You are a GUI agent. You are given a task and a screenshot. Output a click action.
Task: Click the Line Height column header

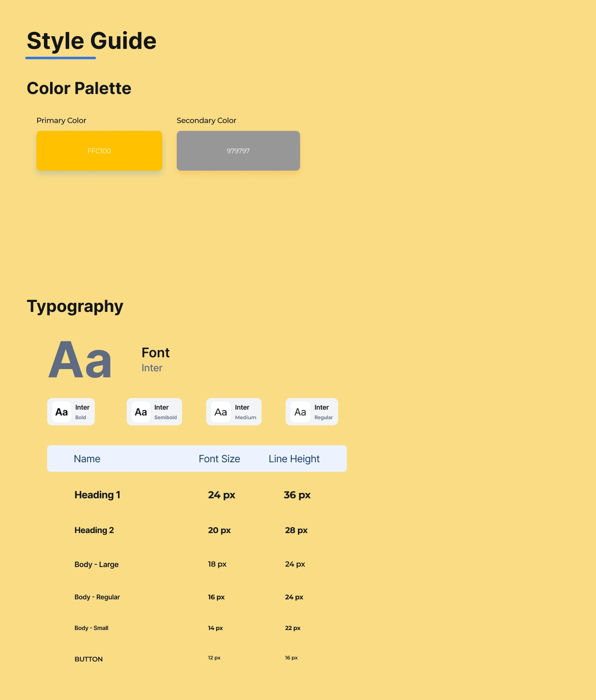coord(294,459)
